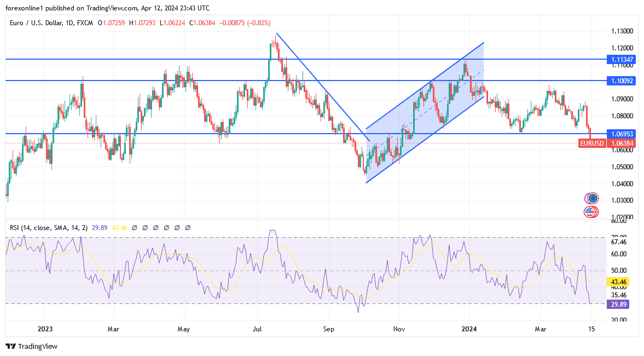Select the 1.06953 horizontal line price label

622,134
